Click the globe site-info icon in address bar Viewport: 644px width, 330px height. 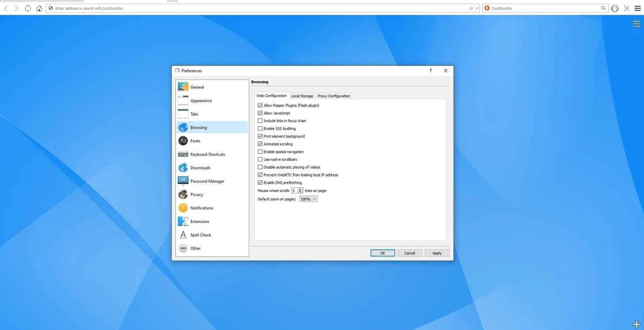(x=51, y=8)
